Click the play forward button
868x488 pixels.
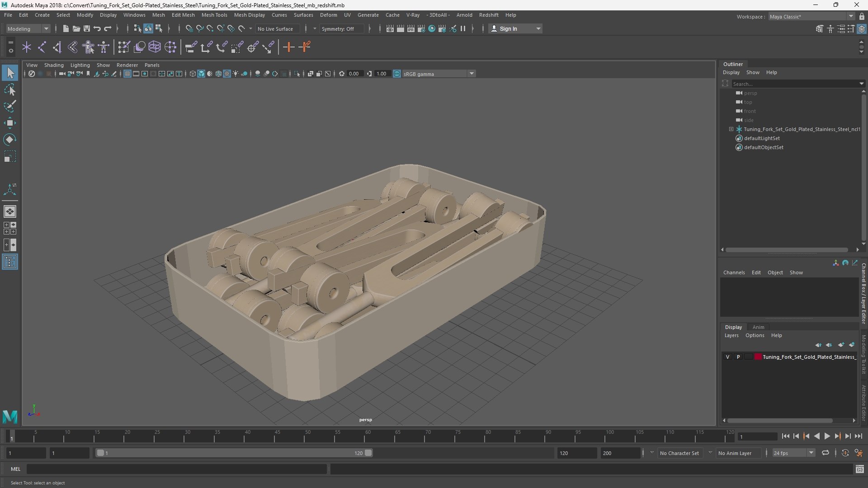pos(827,436)
